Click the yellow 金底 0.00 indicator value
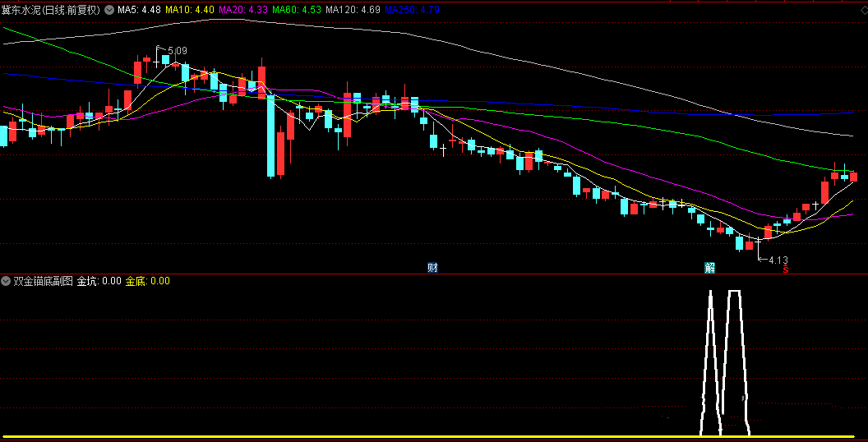The image size is (868, 442). pyautogui.click(x=147, y=281)
